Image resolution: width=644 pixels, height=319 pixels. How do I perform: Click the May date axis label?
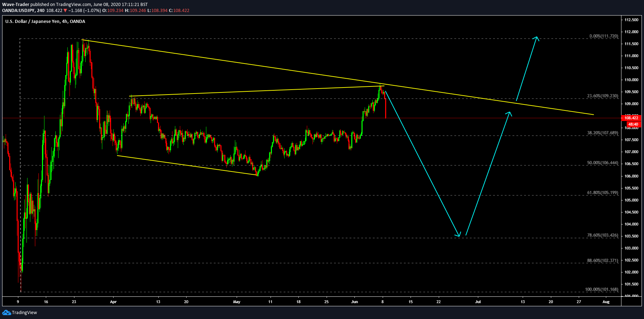[x=237, y=302]
